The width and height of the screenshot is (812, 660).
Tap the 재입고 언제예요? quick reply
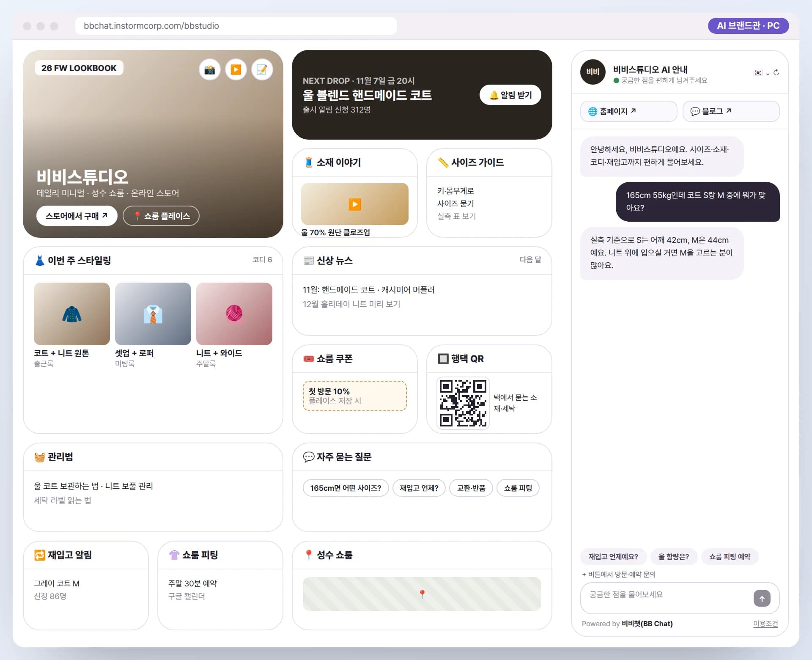point(613,557)
